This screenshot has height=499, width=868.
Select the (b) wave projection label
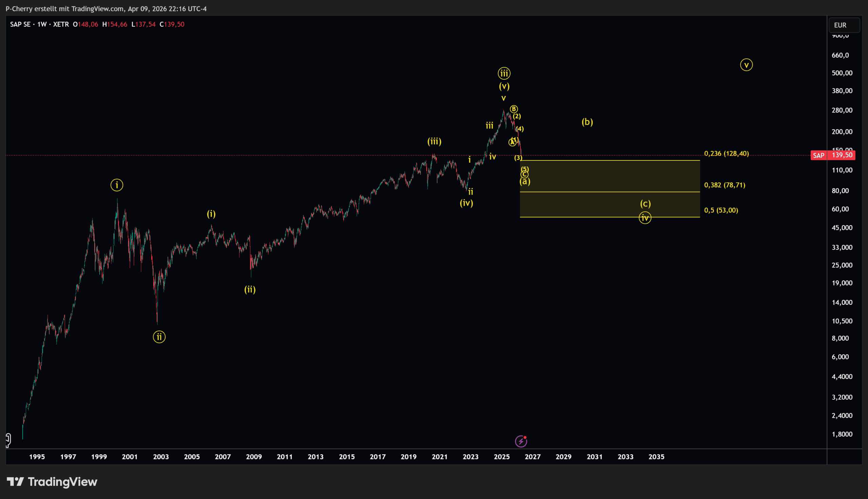click(587, 122)
